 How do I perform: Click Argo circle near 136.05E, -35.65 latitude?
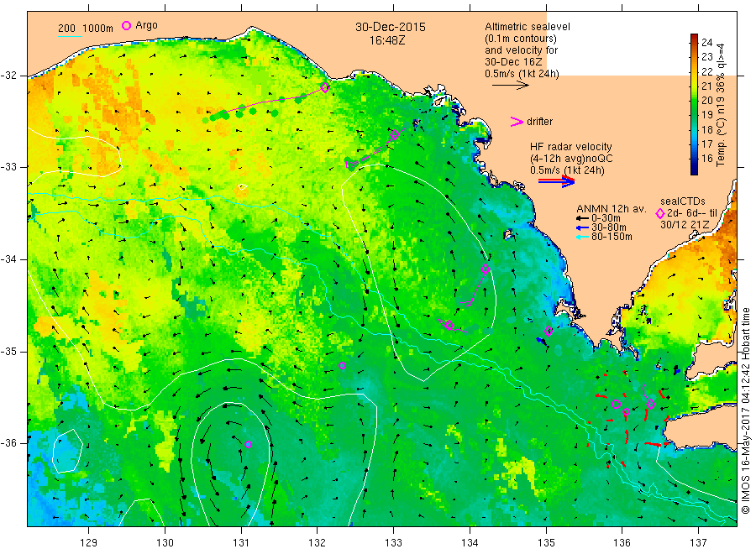click(x=627, y=412)
